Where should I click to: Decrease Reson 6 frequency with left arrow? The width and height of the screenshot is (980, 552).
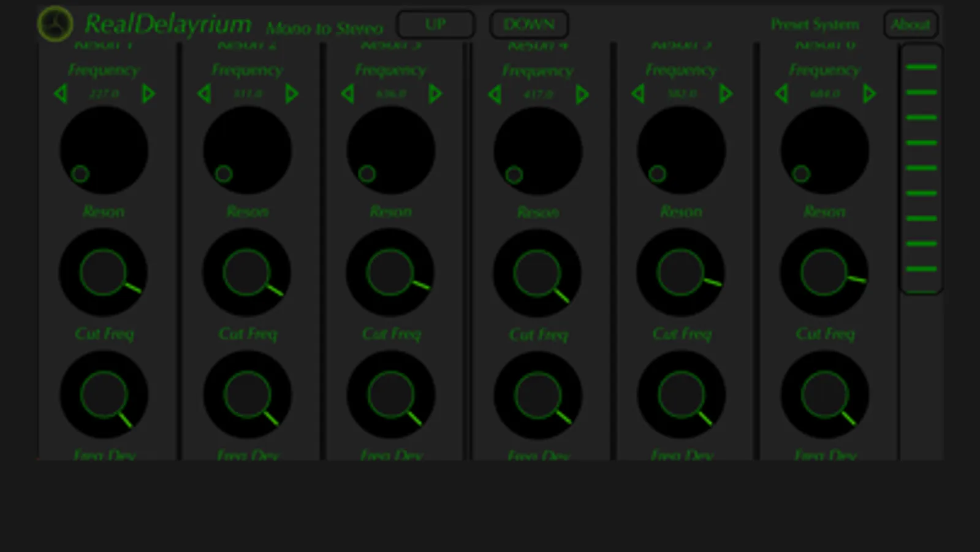tap(781, 94)
